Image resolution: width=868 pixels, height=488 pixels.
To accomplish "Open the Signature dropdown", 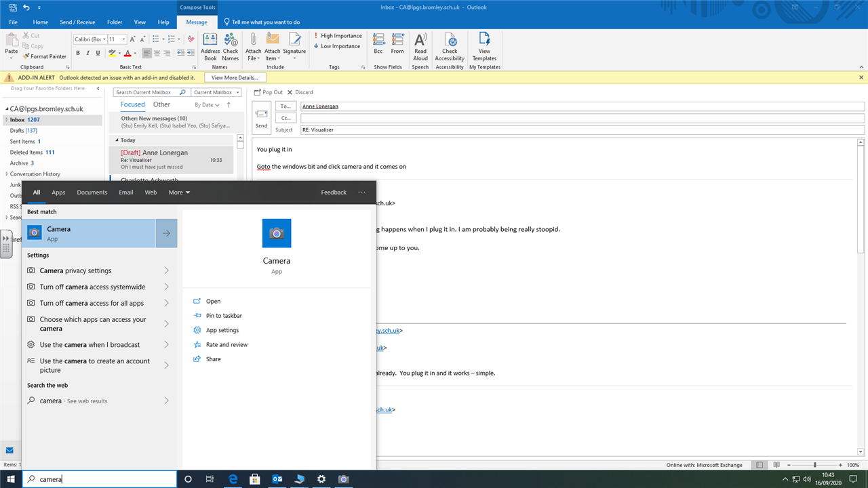I will coord(294,47).
